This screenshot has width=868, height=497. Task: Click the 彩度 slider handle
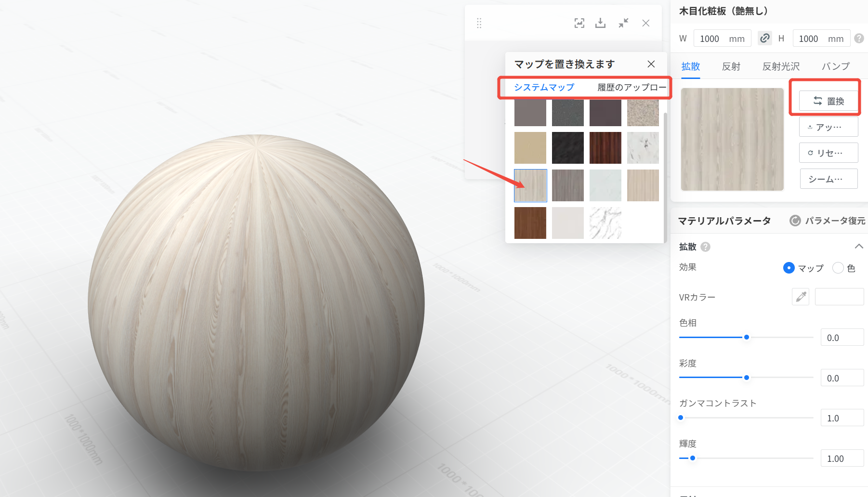pyautogui.click(x=747, y=378)
